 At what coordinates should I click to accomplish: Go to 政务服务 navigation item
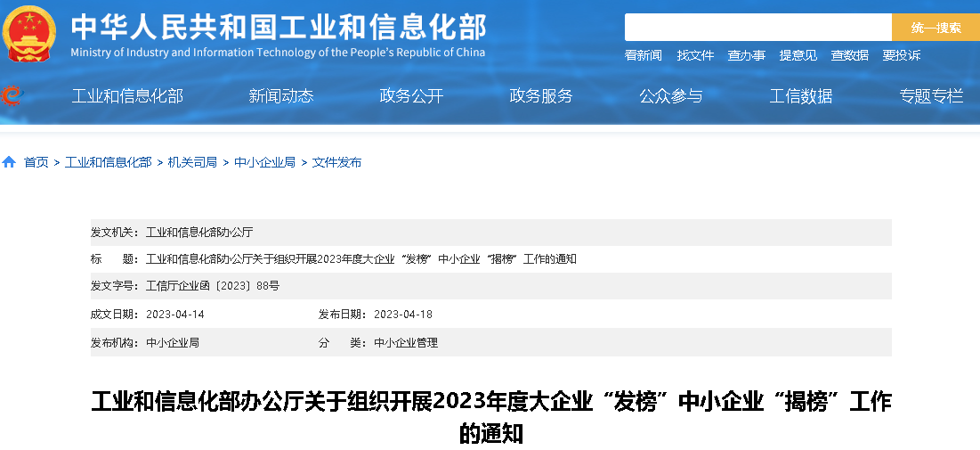[x=541, y=96]
